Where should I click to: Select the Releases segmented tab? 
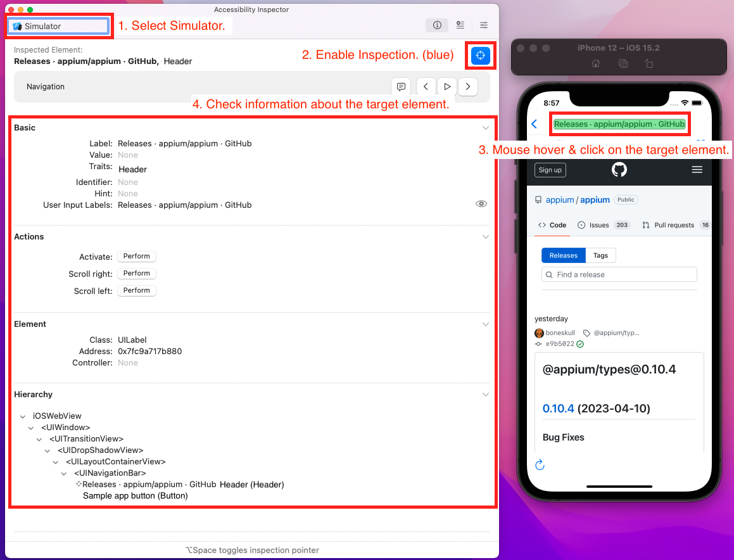564,256
